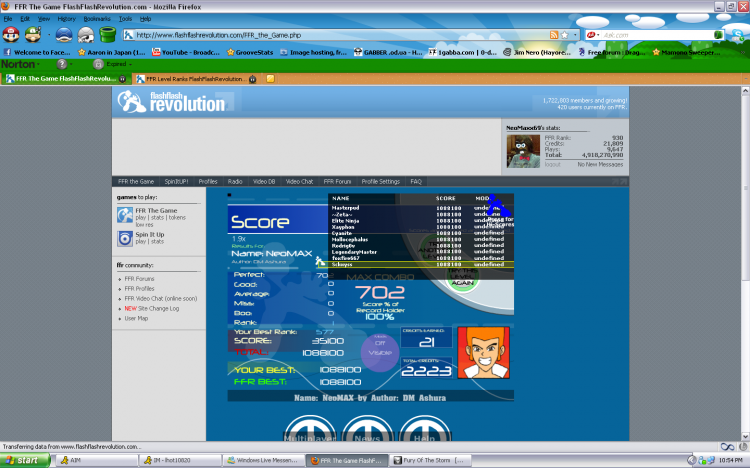Open the Ask search engine dropdown
The height and width of the screenshot is (468, 750).
(x=593, y=35)
